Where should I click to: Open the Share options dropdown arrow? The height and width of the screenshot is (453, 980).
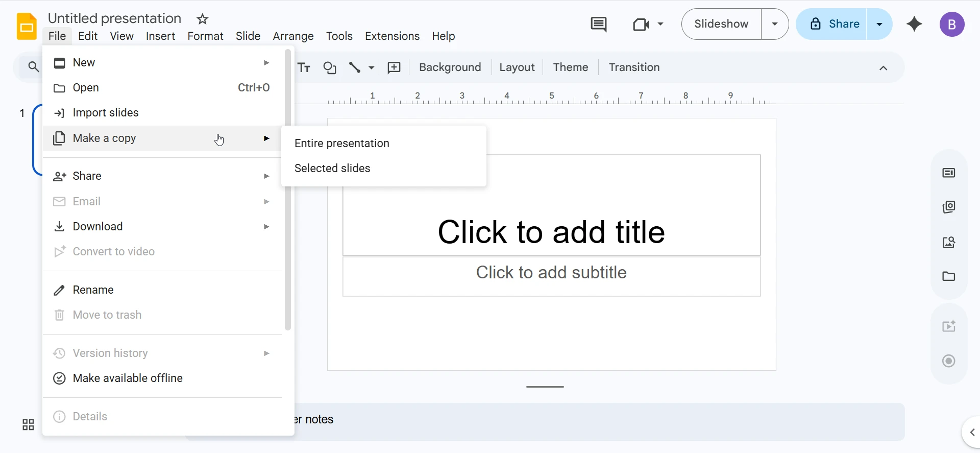[879, 24]
